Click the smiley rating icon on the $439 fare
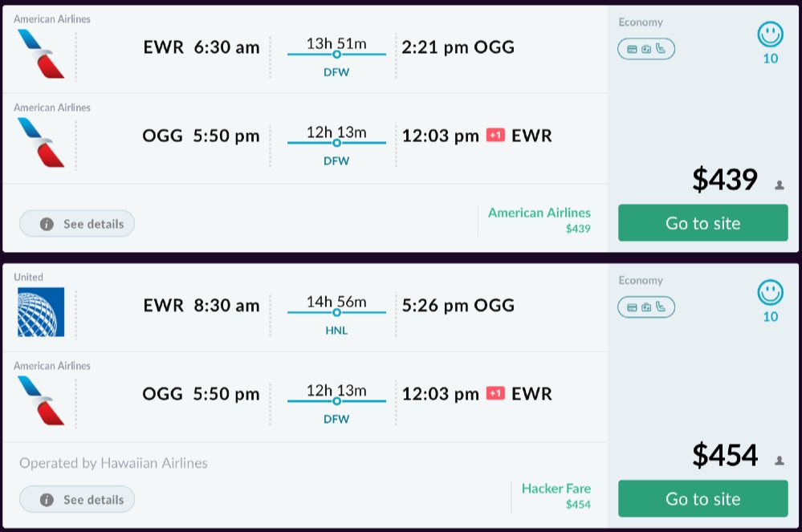This screenshot has width=802, height=532. (x=770, y=35)
